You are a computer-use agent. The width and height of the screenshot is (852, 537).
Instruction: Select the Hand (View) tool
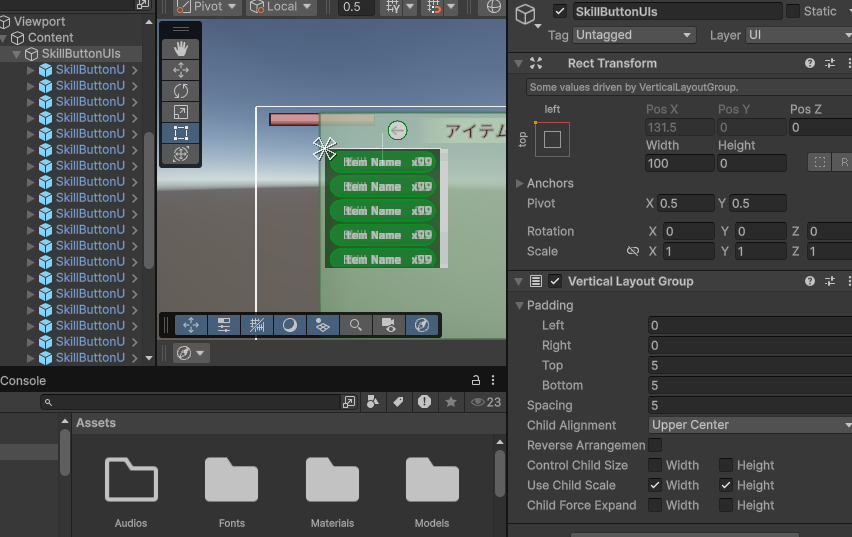[x=181, y=49]
